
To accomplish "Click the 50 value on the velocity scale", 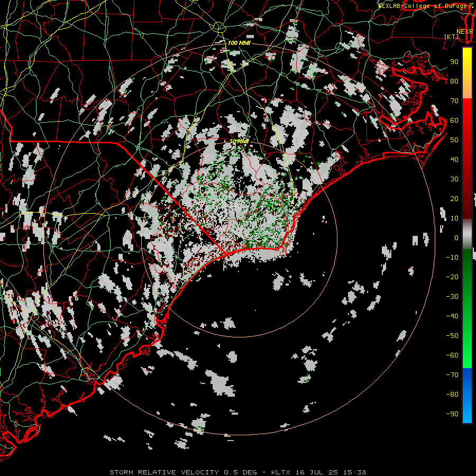I will click(454, 140).
